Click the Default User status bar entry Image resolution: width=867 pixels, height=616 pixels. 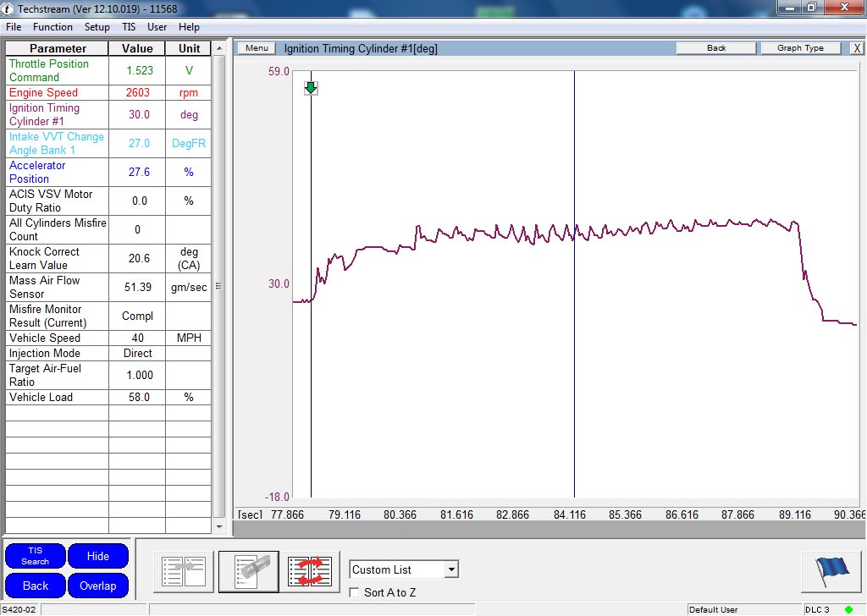tap(713, 610)
